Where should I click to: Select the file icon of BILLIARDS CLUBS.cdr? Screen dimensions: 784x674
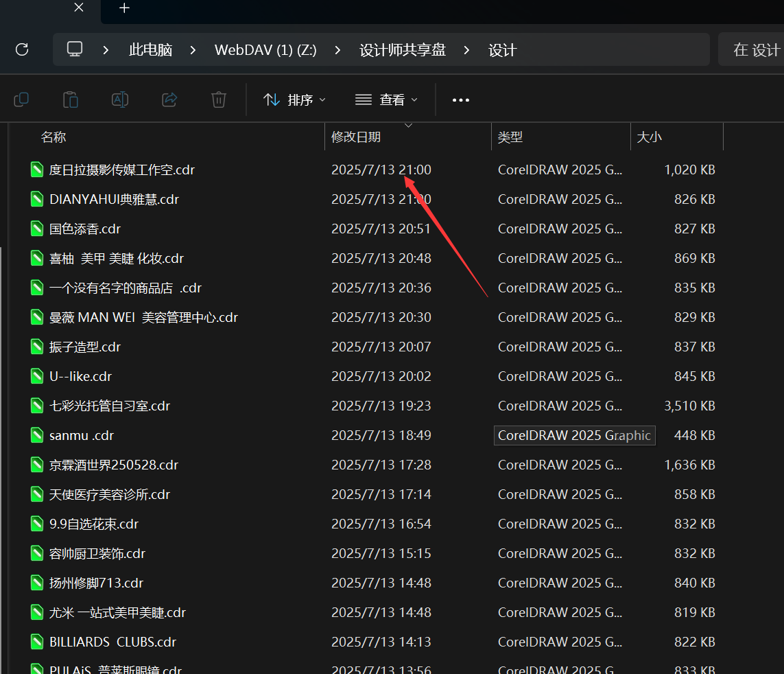(37, 642)
